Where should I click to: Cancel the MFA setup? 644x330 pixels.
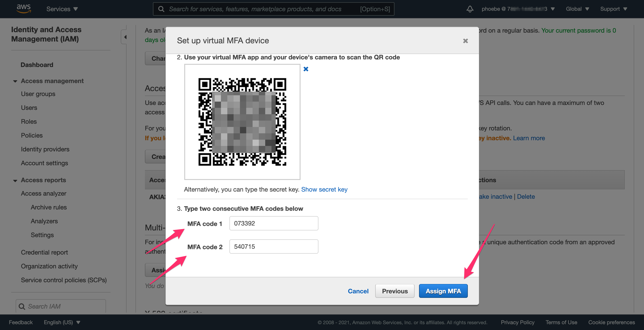click(358, 291)
